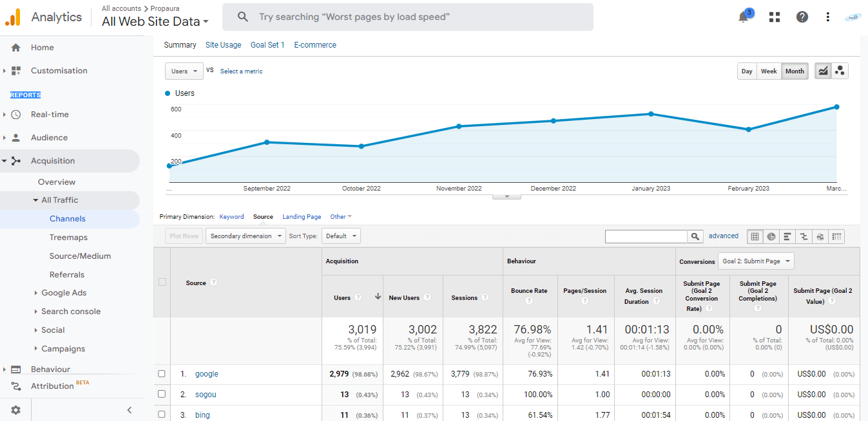The image size is (868, 421).
Task: Show chart data by Week
Action: (x=768, y=71)
